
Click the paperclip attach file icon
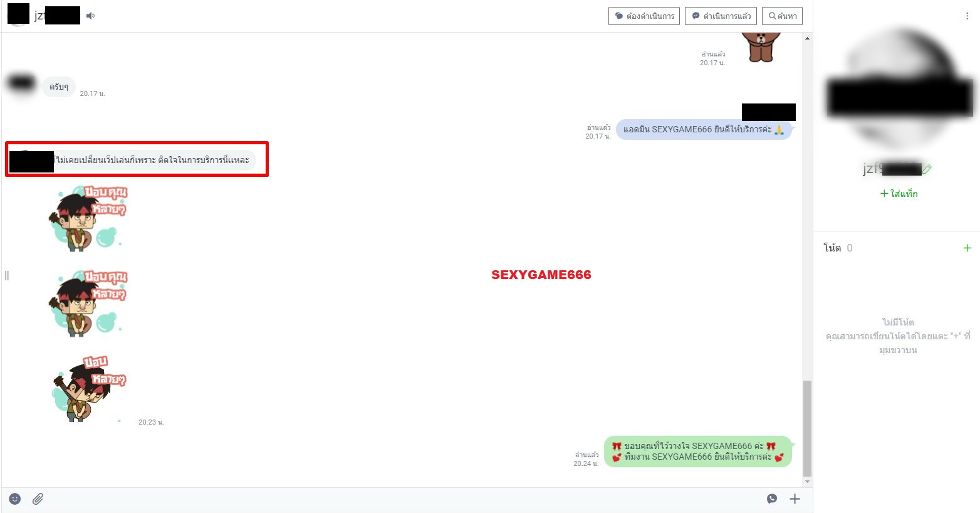point(38,499)
